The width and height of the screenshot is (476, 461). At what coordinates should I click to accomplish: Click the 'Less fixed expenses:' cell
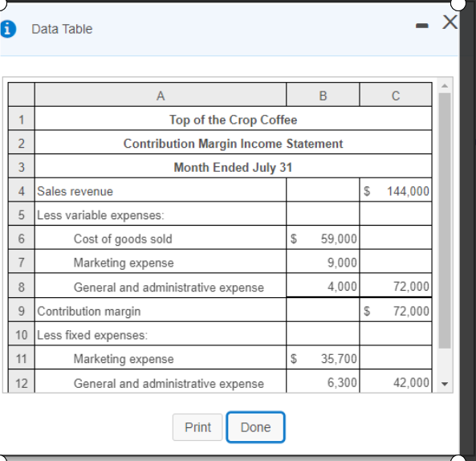pyautogui.click(x=161, y=334)
